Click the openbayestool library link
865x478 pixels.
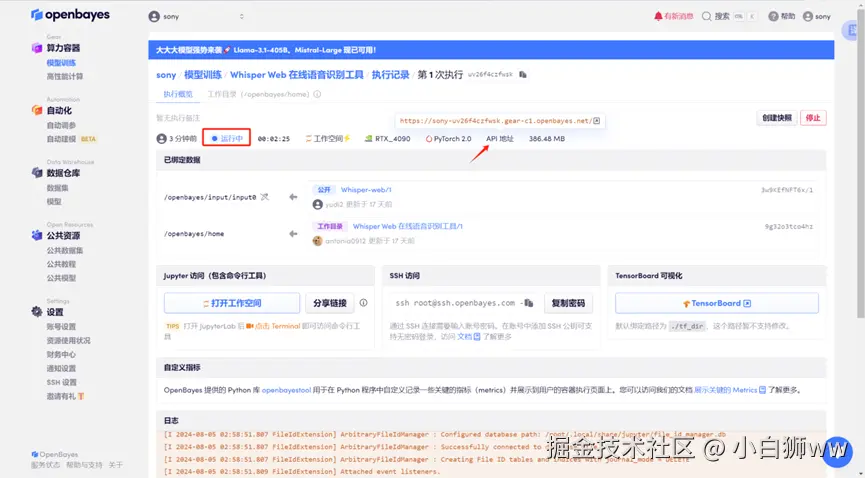(286, 390)
